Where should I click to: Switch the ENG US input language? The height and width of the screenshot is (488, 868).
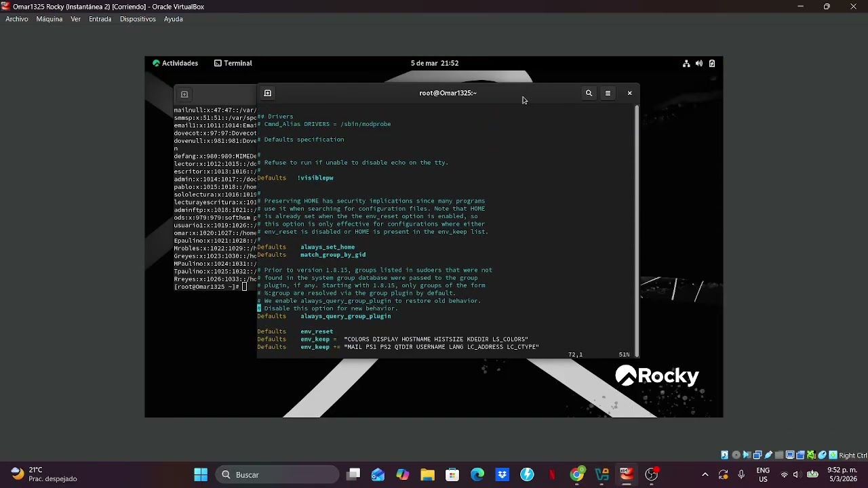tap(763, 474)
